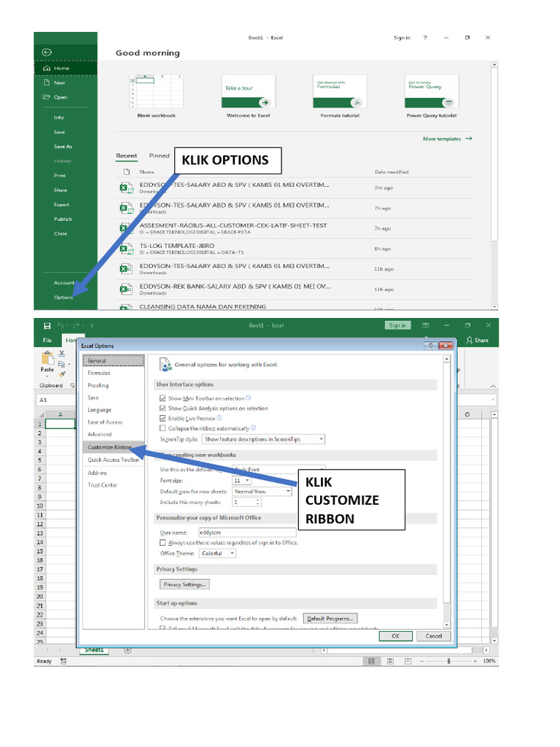Confirm Excel Options with OK button
The width and height of the screenshot is (560, 747).
pos(395,636)
